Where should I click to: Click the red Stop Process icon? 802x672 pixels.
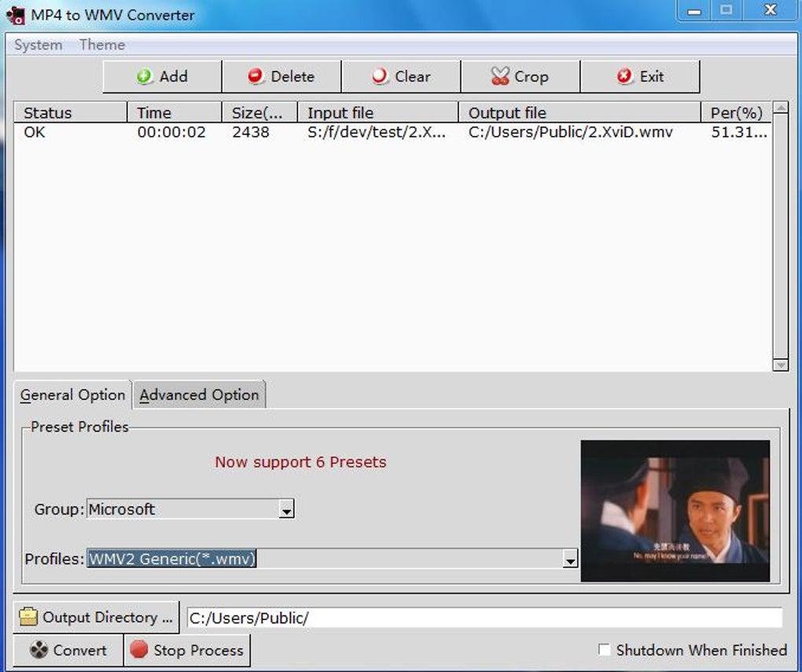[138, 649]
